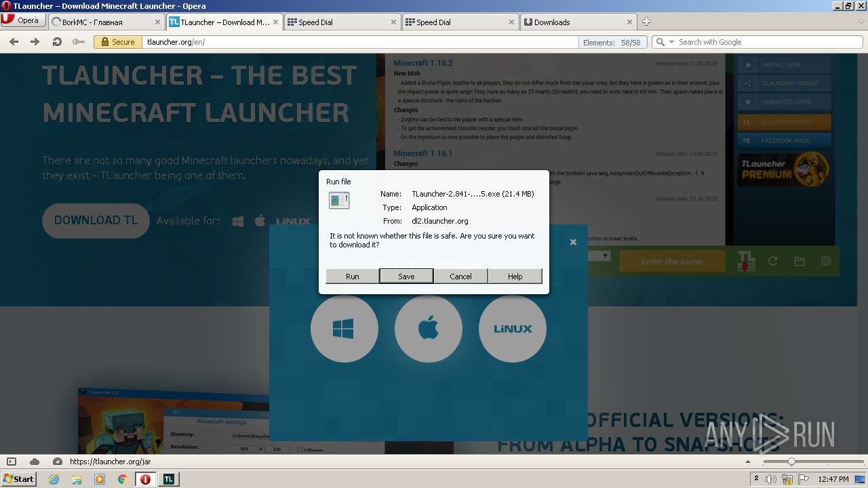Click the Secure padlock badge

[x=117, y=42]
